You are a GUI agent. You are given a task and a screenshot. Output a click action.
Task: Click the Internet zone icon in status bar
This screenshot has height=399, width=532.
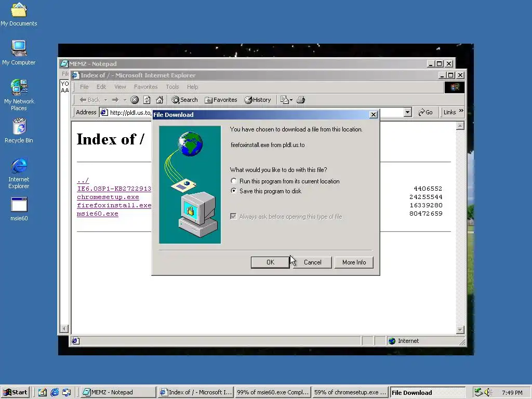tap(392, 341)
